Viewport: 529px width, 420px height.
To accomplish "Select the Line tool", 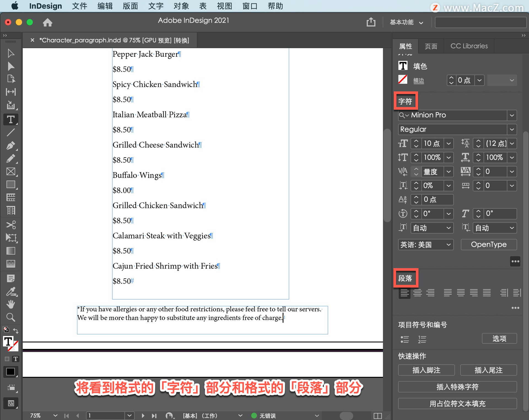I will (x=11, y=132).
